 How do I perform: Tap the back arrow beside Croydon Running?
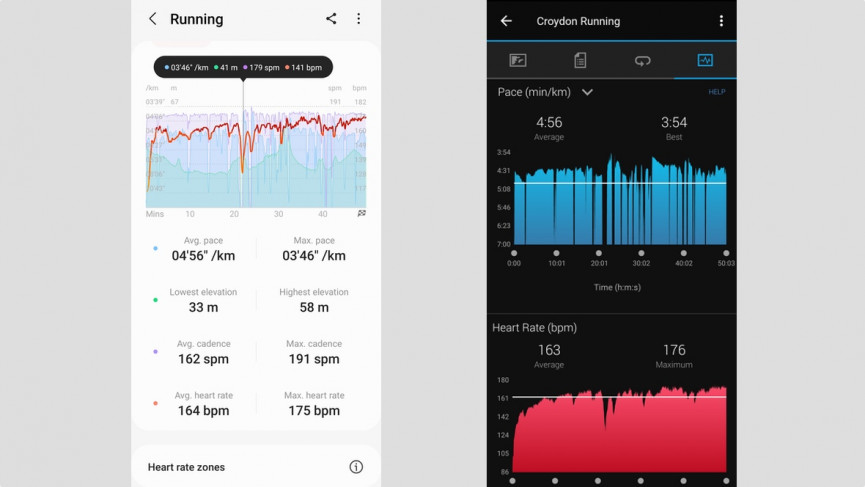(506, 21)
